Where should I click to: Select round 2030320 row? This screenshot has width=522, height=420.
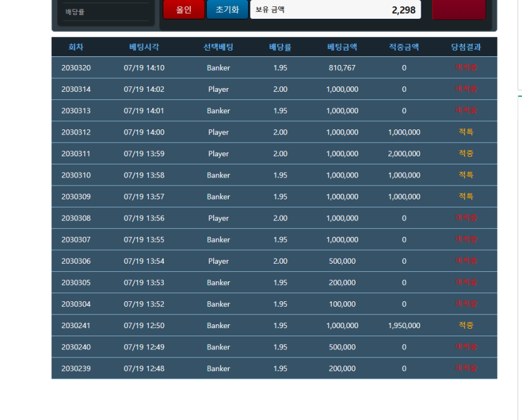274,67
